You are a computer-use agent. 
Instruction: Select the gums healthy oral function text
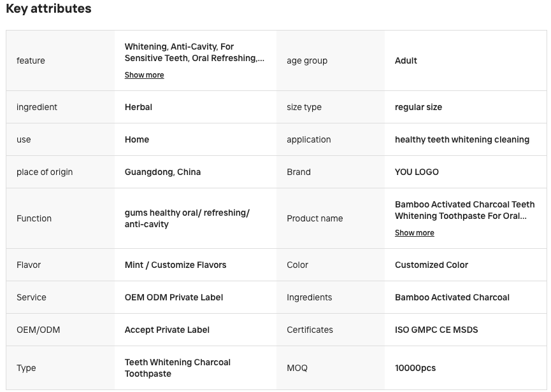coord(187,219)
